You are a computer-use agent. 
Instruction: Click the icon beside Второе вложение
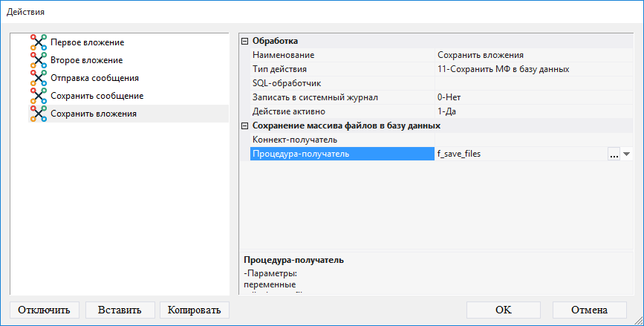click(38, 61)
